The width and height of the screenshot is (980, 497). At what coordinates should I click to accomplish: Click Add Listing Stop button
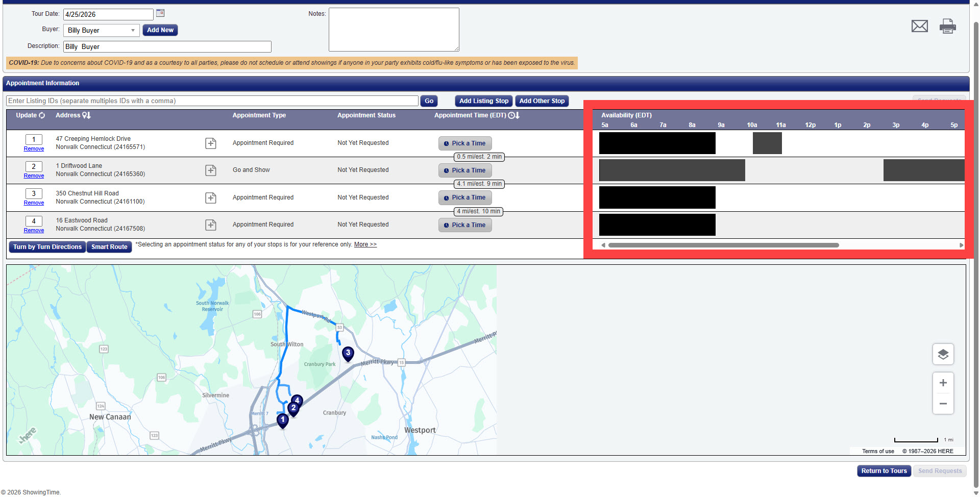point(483,101)
